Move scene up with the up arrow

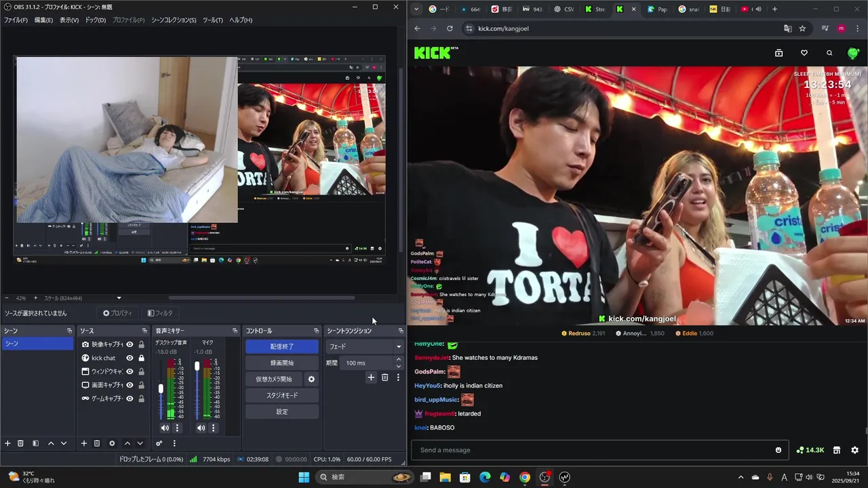click(x=51, y=443)
